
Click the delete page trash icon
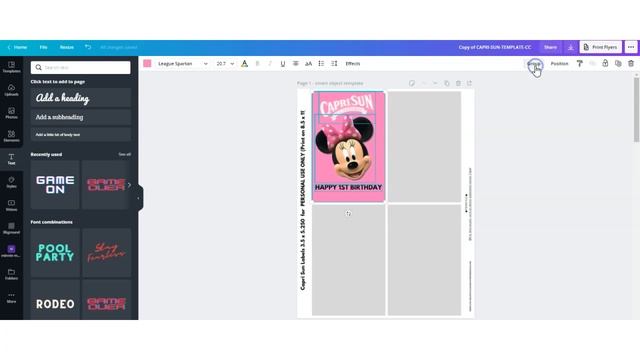point(458,83)
